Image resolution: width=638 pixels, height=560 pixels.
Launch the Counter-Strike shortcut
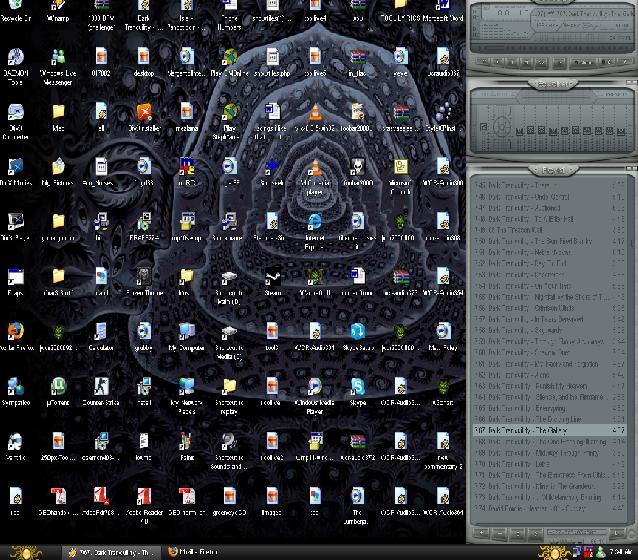click(x=101, y=392)
